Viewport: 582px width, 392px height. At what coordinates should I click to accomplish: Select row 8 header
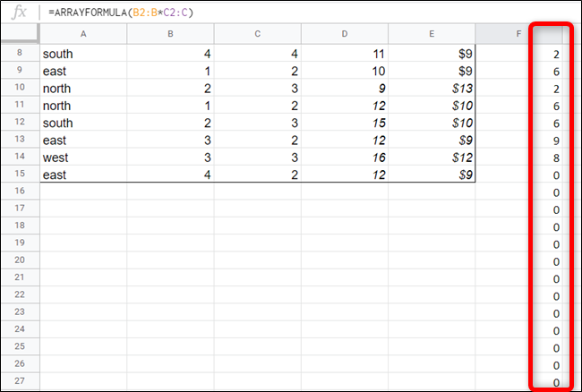pos(20,53)
